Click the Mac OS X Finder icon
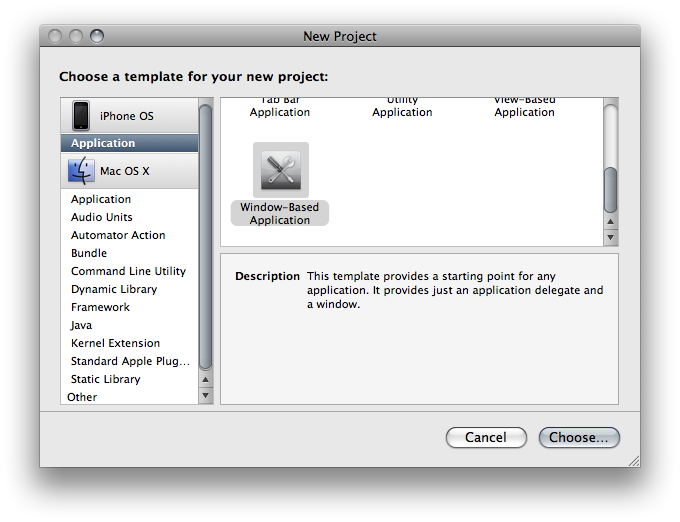Screen dimensions: 680x522 click(81, 170)
